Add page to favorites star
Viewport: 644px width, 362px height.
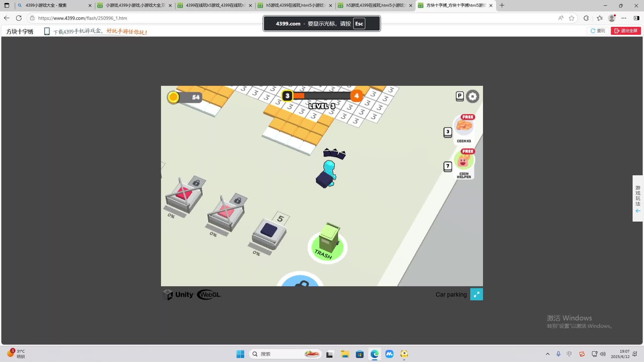(572, 18)
